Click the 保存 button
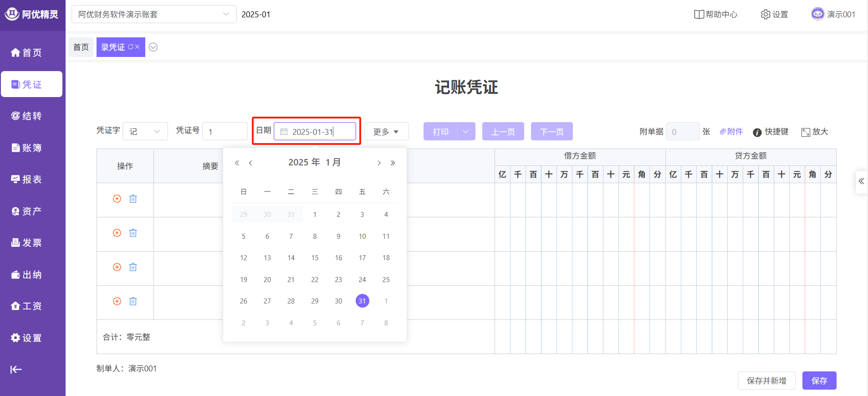 coord(819,381)
